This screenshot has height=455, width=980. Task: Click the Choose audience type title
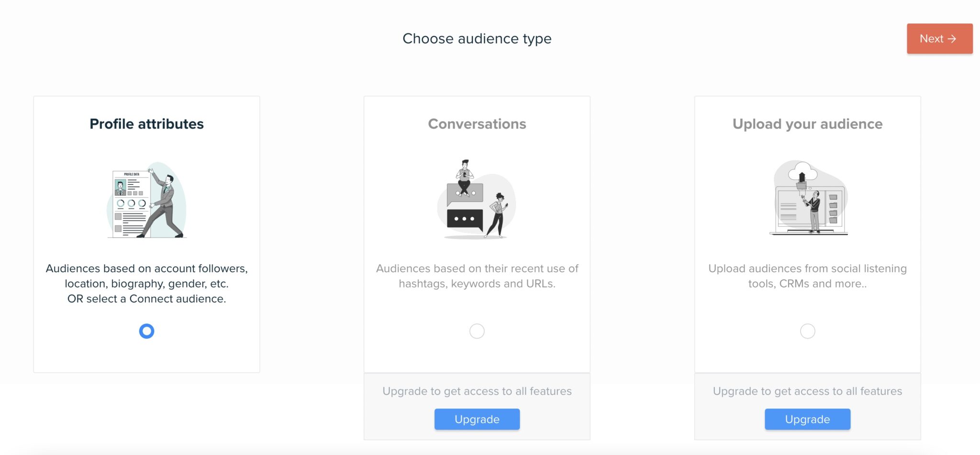pos(477,39)
